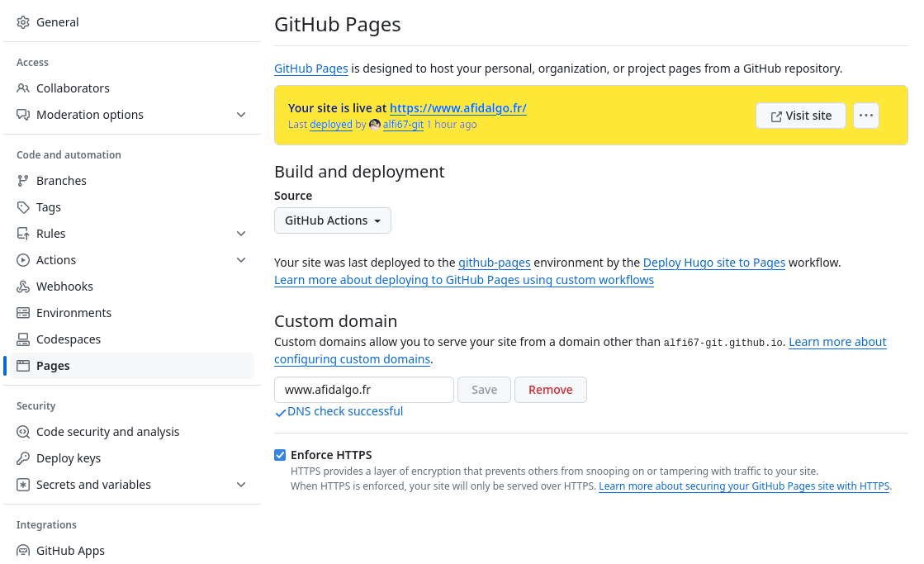Open the GitHub Actions source dropdown
Viewport: 924px width, 564px height.
(x=332, y=220)
